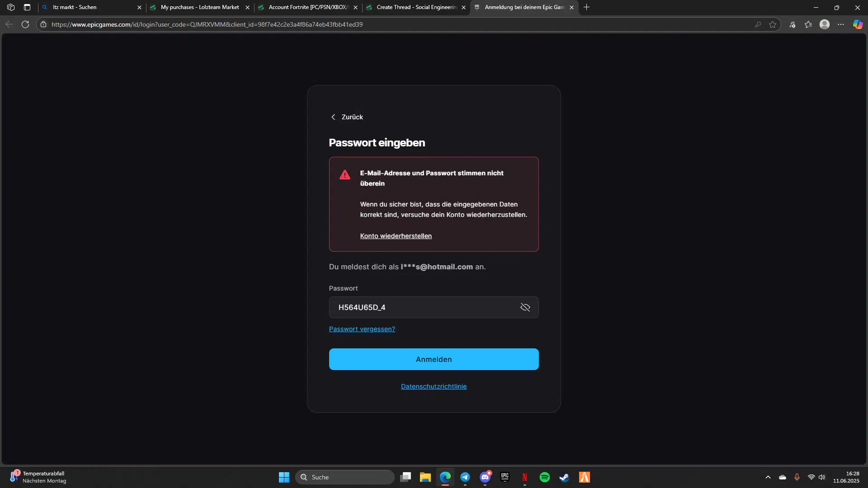Screen dimensions: 868x488
Task: Close the My purchases tab
Action: coord(247,7)
